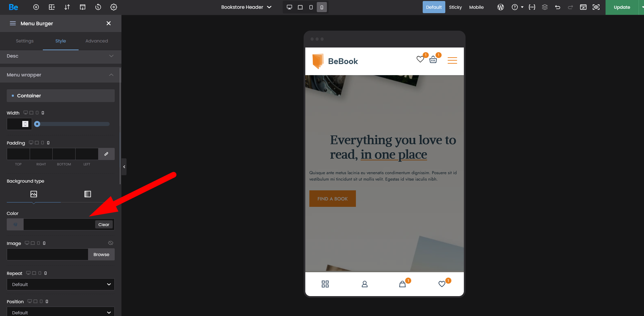The width and height of the screenshot is (644, 316).
Task: Toggle linked padding values
Action: (106, 154)
